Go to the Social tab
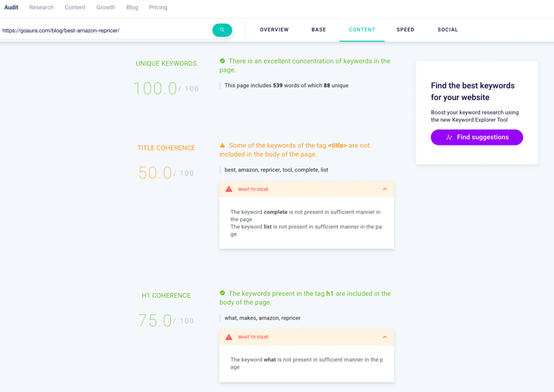The height and width of the screenshot is (392, 554). pyautogui.click(x=447, y=30)
